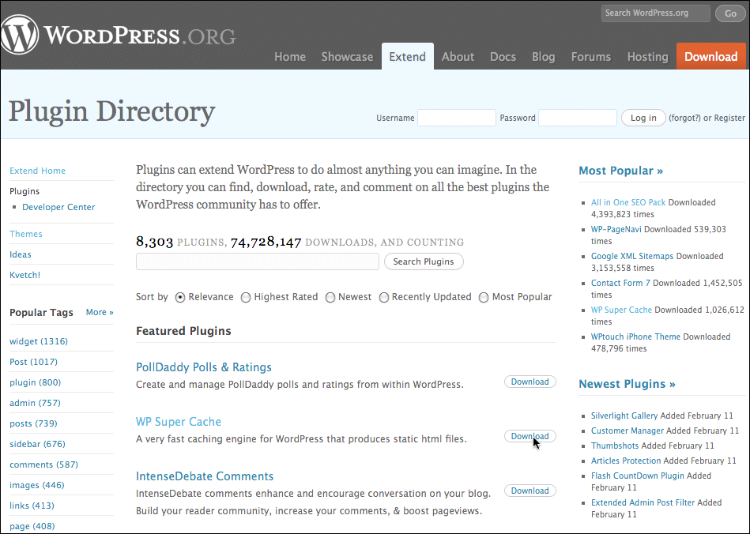750x534 pixels.
Task: Click the Search Plugins button
Action: 423,262
